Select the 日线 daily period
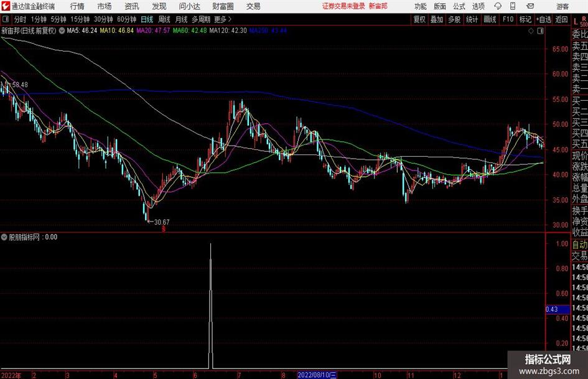This screenshot has height=379, width=588. (x=147, y=19)
